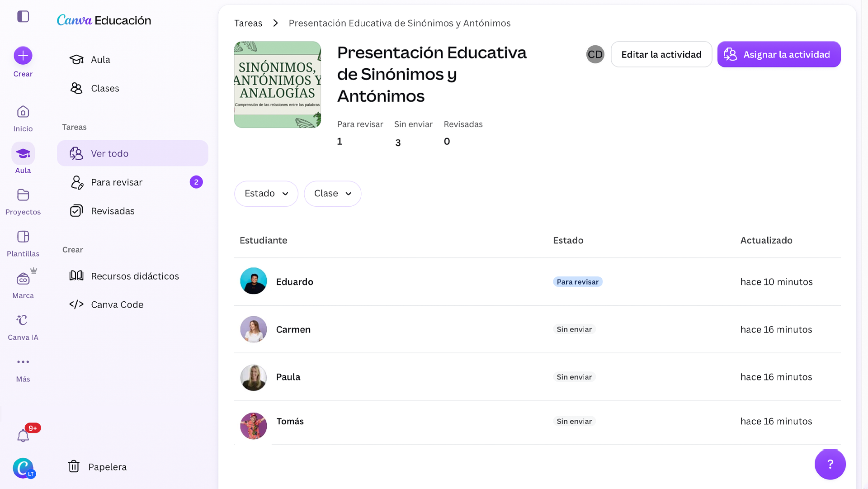The image size is (868, 489).
Task: Open Para revisar tasks list
Action: coord(132,182)
